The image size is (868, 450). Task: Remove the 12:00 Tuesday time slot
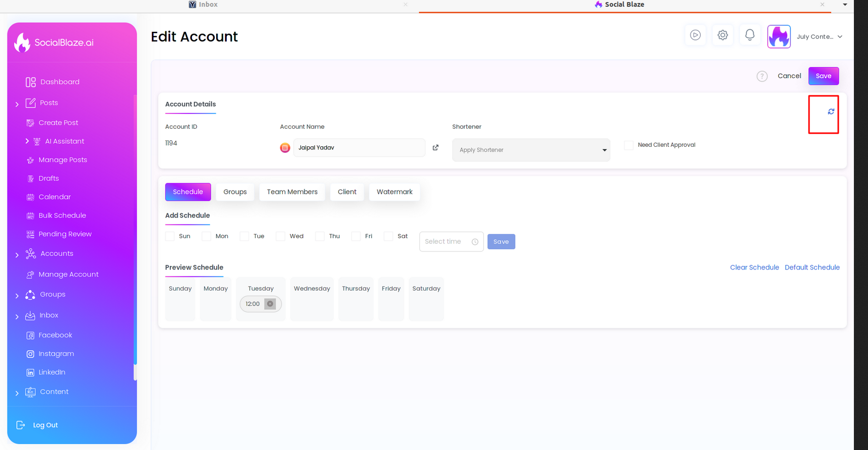(x=270, y=304)
